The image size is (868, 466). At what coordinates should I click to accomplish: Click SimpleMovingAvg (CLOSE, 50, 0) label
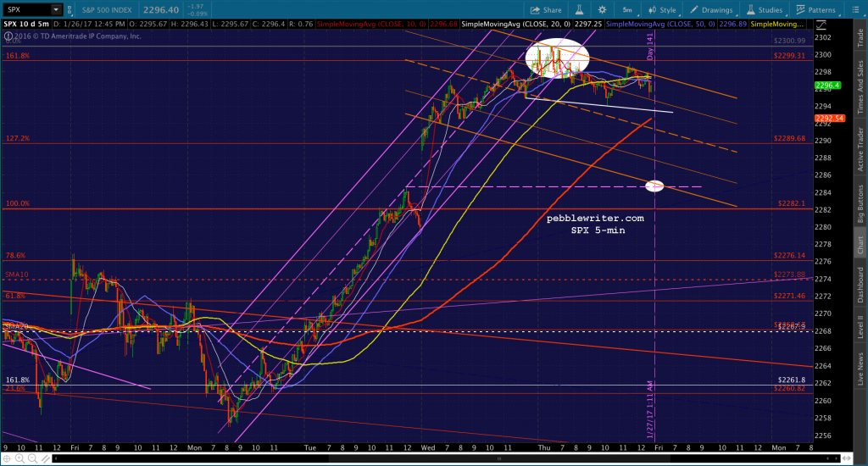pyautogui.click(x=660, y=24)
